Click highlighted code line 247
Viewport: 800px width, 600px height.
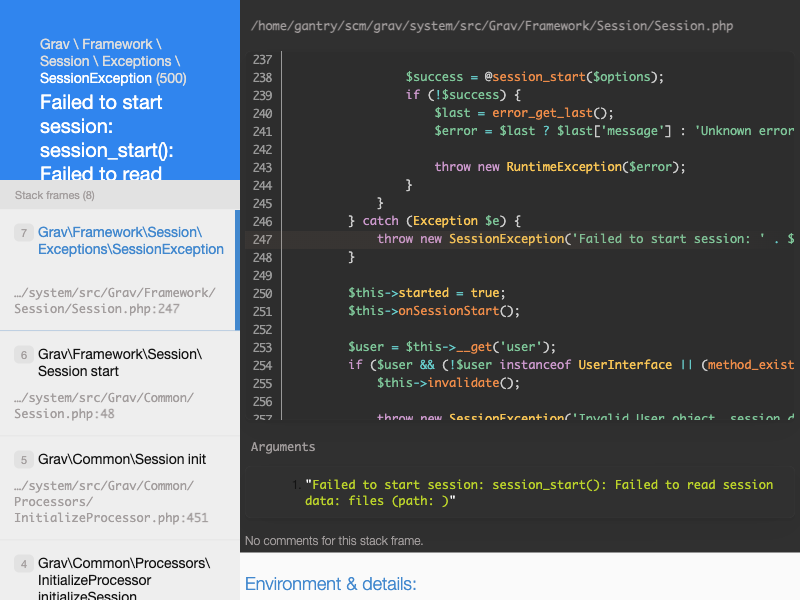pos(522,239)
